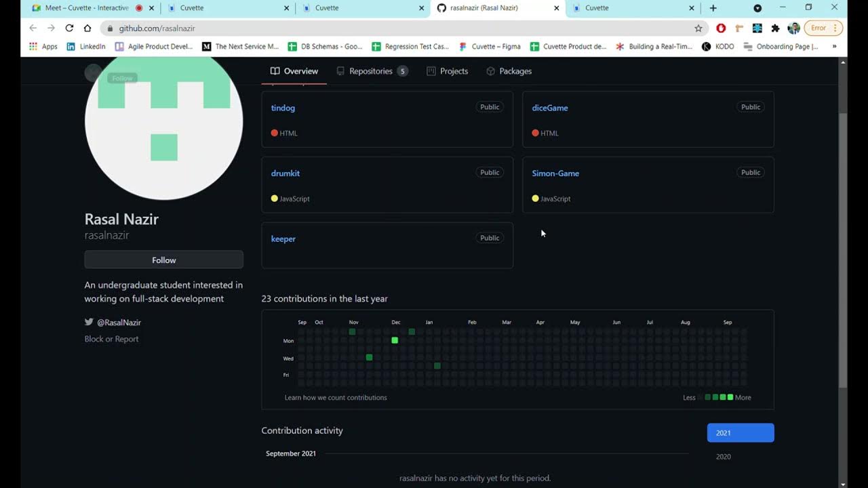Close the Meet – Cuvette tab
The image size is (868, 488).
pyautogui.click(x=151, y=8)
